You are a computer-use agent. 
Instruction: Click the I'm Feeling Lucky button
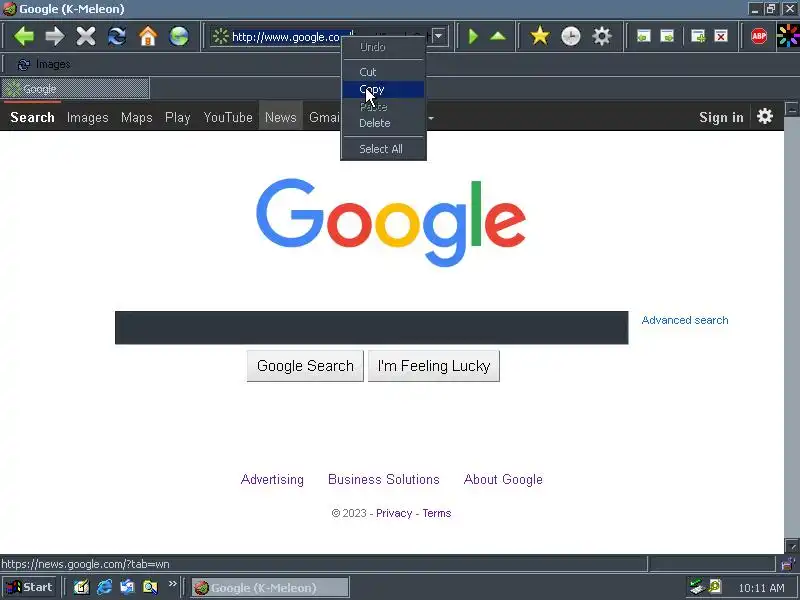point(434,366)
